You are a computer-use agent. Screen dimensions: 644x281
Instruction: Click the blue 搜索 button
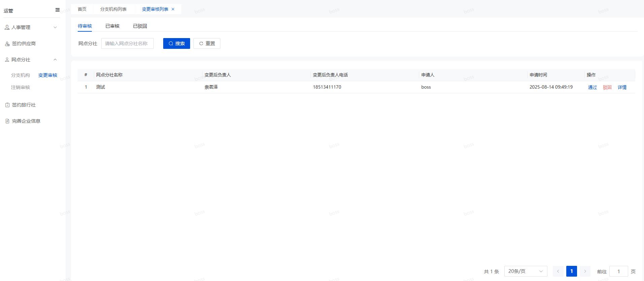(x=177, y=43)
